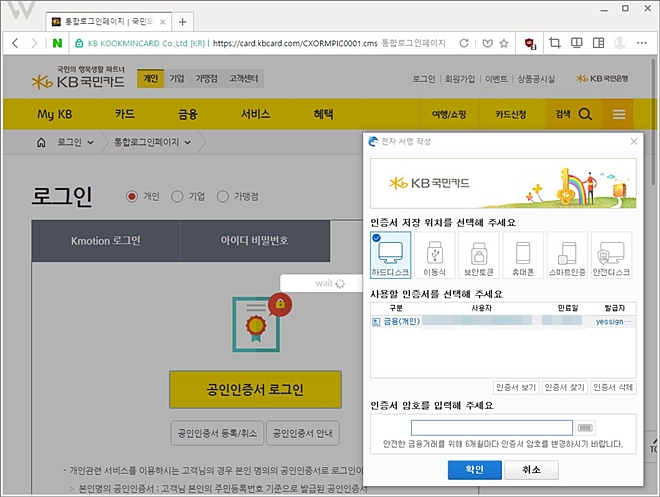660x497 pixels.
Task: Click the KB국민카드 logo
Action: 78,77
